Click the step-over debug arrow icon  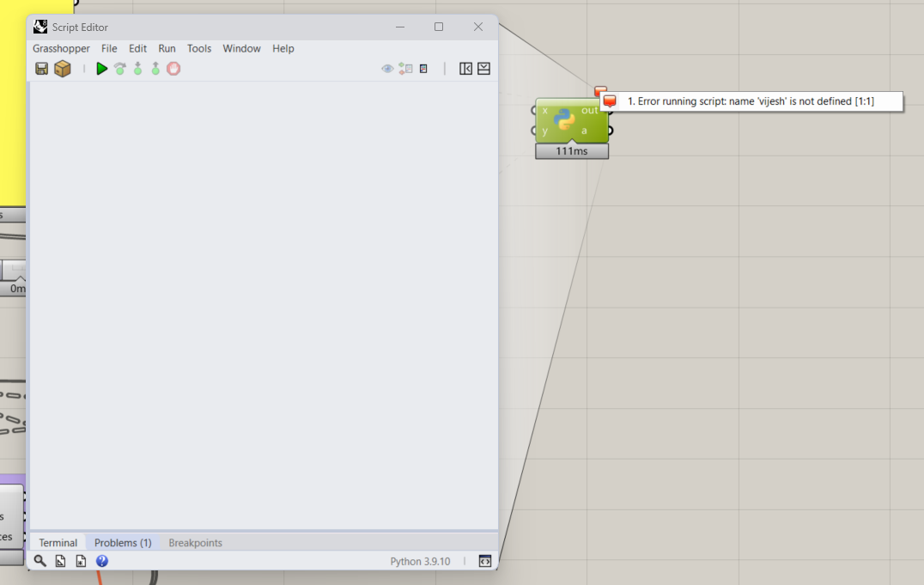pyautogui.click(x=119, y=69)
